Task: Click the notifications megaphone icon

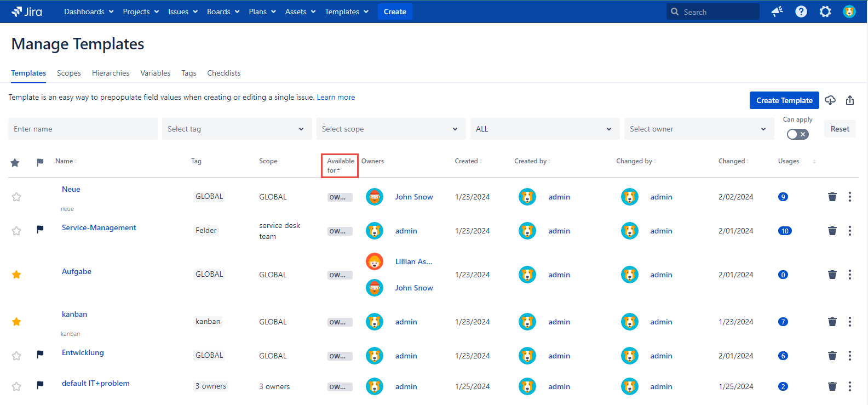Action: pos(777,12)
